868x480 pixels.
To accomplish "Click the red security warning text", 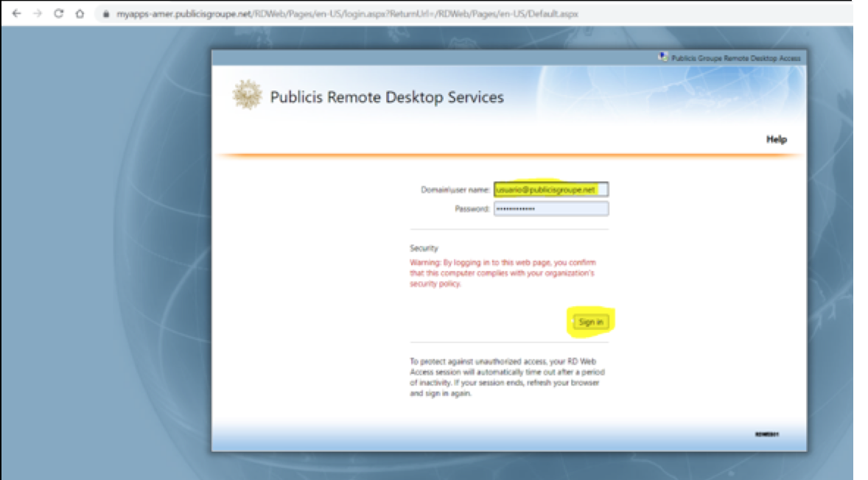I will (x=503, y=273).
